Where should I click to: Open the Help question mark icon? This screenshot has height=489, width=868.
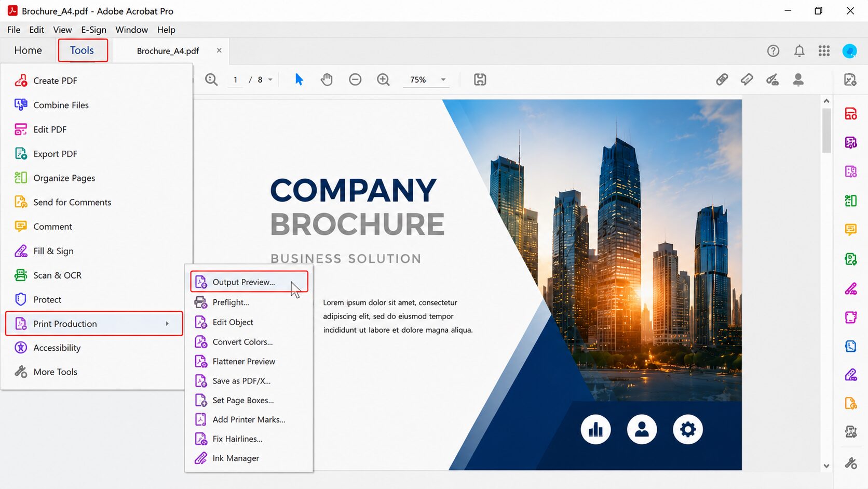(x=773, y=50)
